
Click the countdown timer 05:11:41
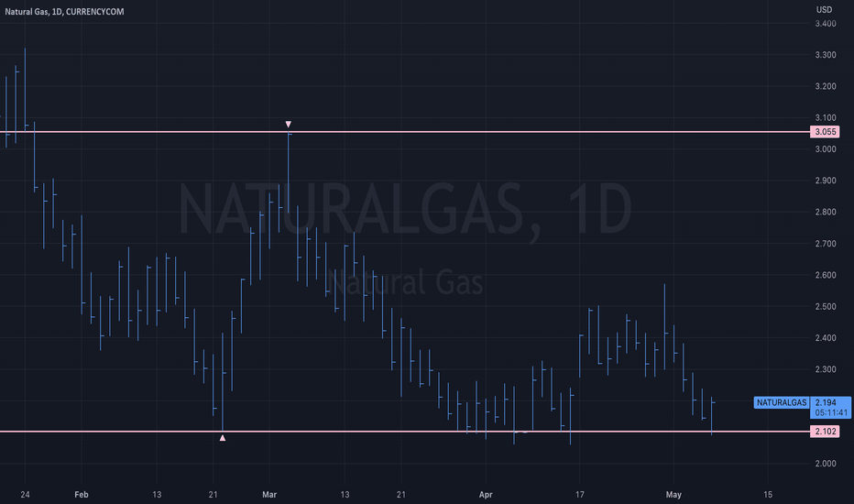(x=832, y=412)
